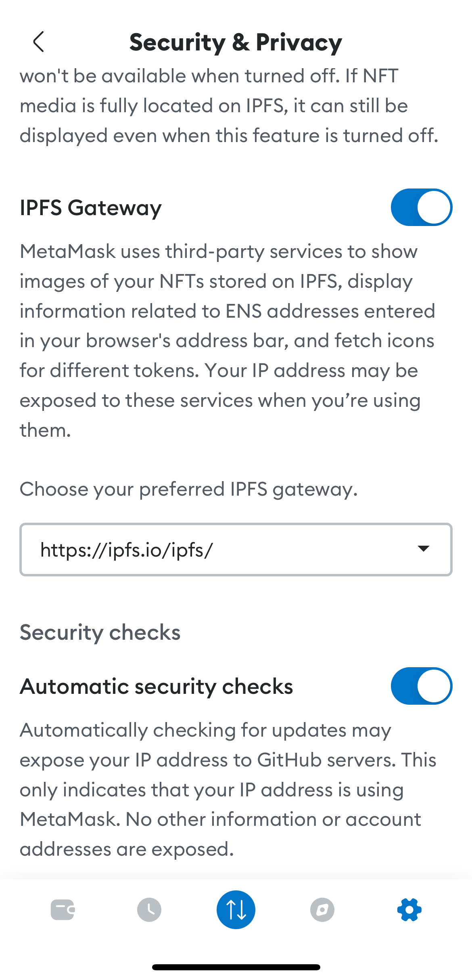Tap the blue swap arrows action button
The height and width of the screenshot is (980, 472).
[236, 910]
